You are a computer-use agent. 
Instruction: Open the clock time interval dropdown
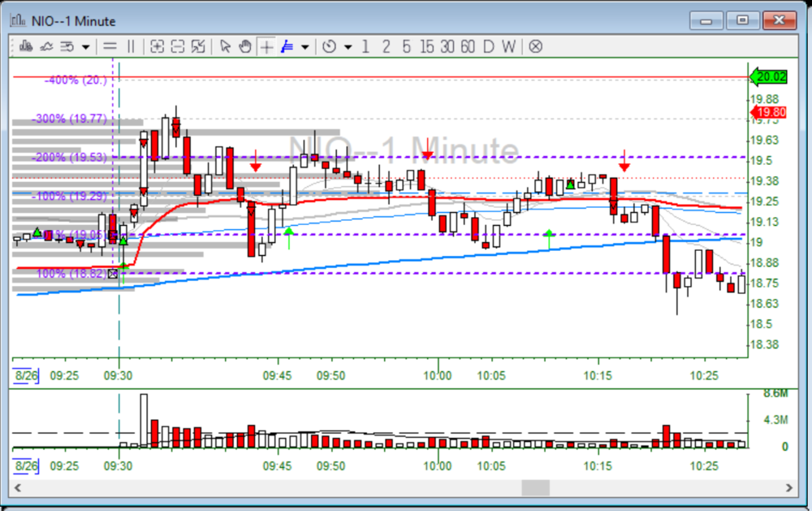(348, 46)
